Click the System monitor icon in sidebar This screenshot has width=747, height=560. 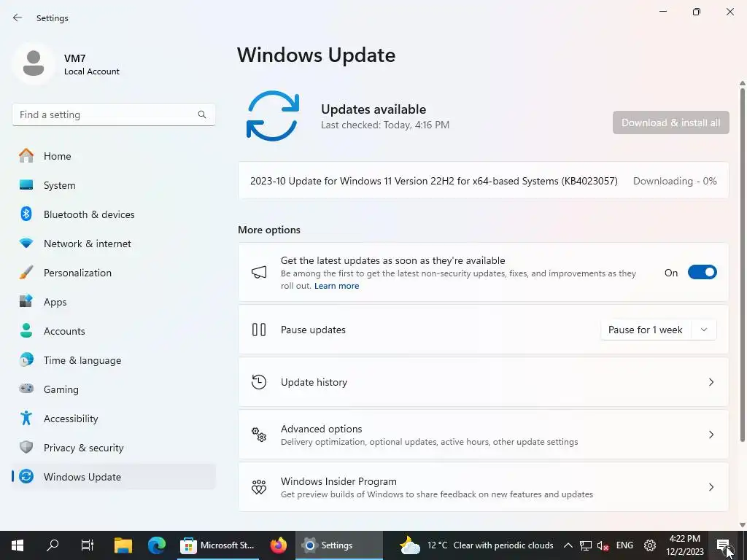[x=26, y=184]
